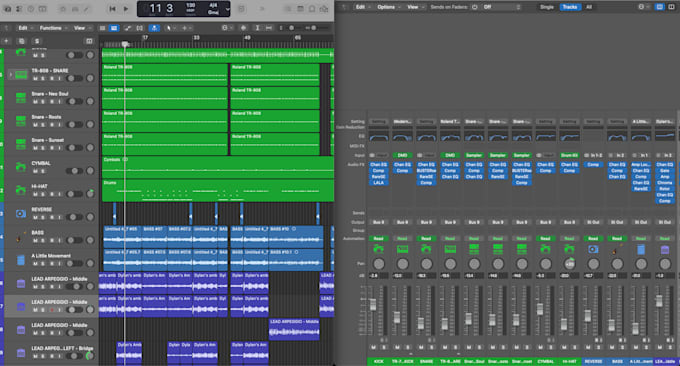Click the KICK channel volume fader
Viewport: 680px width, 366px height.
pos(373,305)
